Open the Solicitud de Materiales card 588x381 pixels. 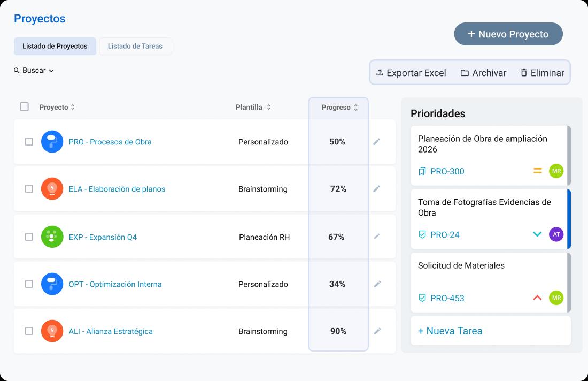tap(491, 283)
